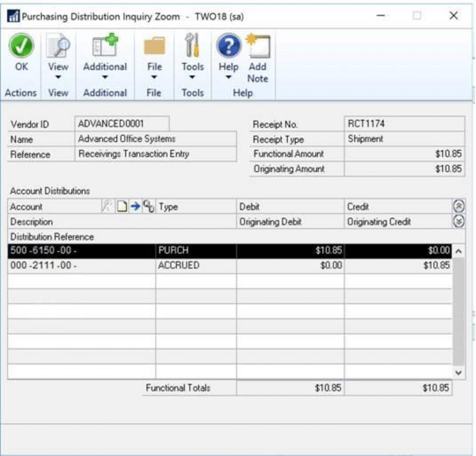476x456 pixels.
Task: Click the account segment link icon
Action: coord(150,207)
